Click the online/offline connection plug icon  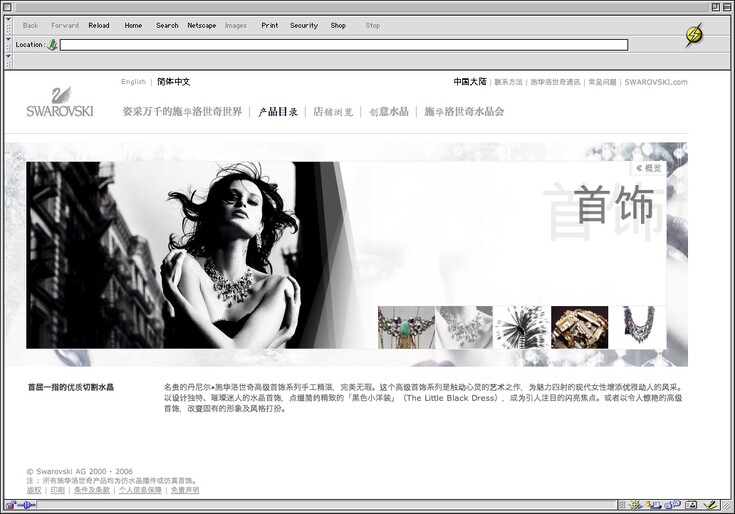pyautogui.click(x=26, y=505)
